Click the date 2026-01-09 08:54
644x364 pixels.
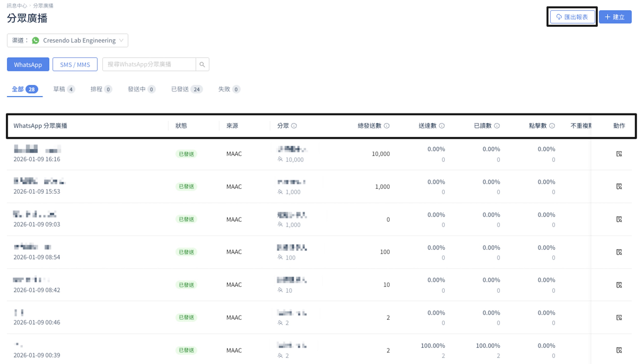37,257
